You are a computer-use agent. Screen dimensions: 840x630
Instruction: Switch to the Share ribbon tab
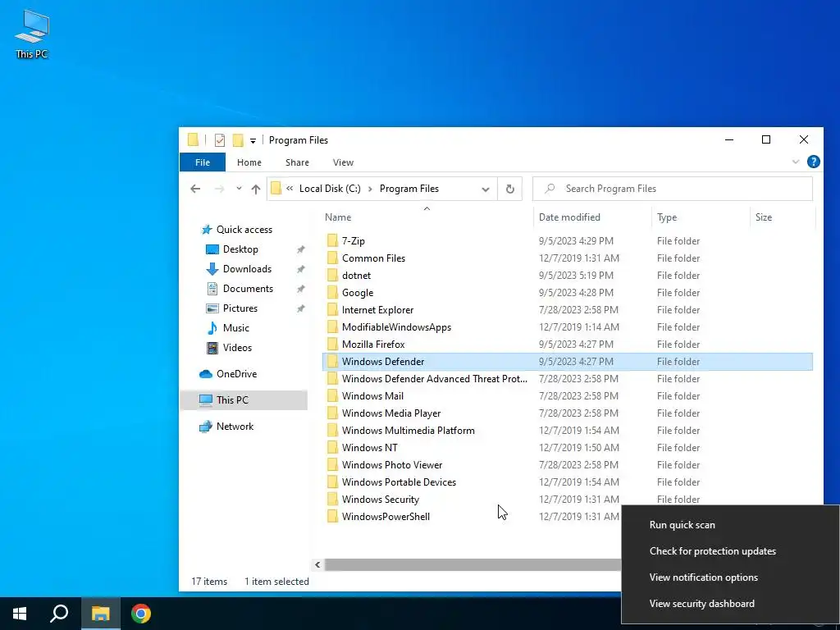297,162
